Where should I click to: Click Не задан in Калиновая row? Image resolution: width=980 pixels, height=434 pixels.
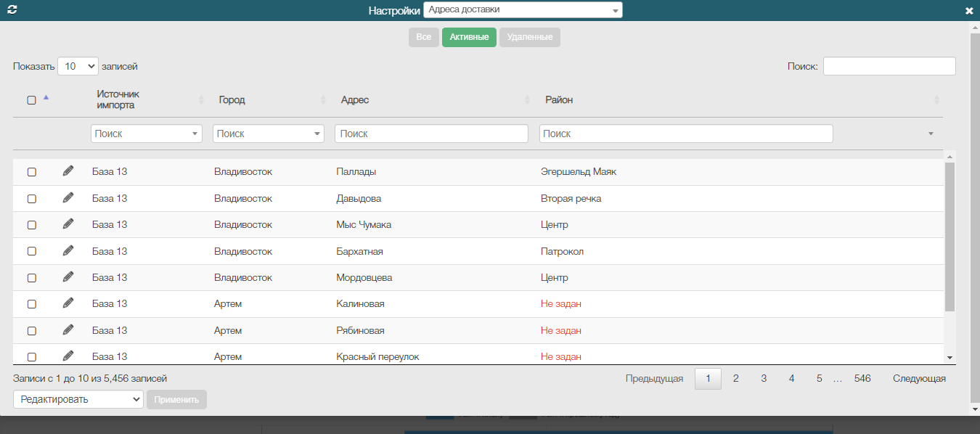(x=560, y=303)
